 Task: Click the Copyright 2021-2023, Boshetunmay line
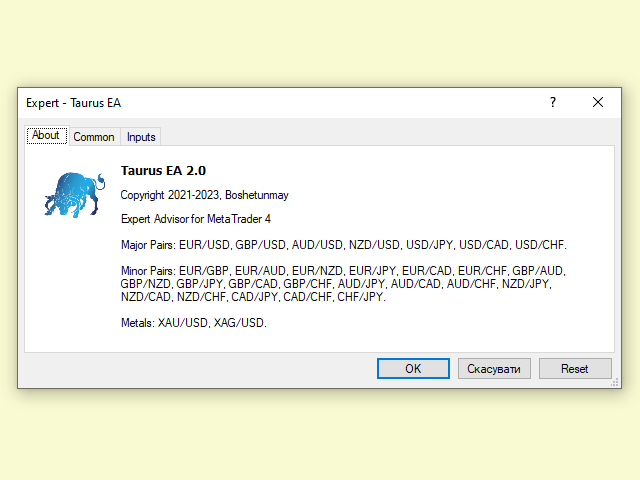204,195
